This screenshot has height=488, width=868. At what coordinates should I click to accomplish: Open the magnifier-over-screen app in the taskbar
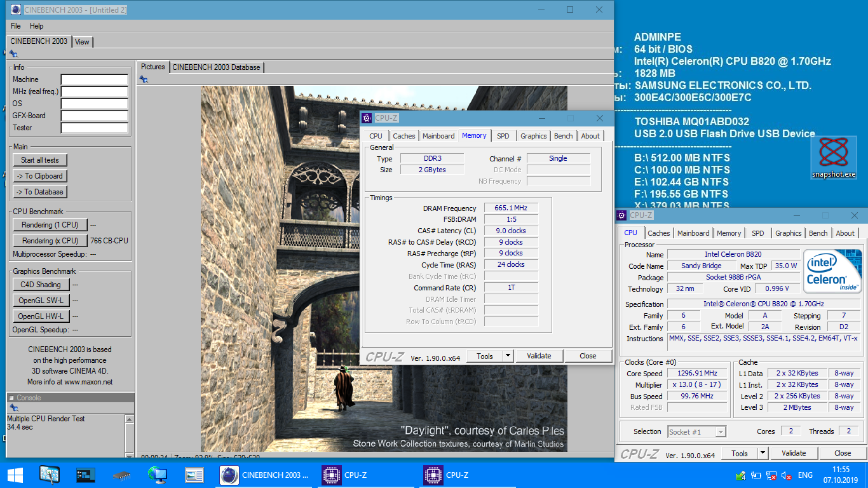49,475
